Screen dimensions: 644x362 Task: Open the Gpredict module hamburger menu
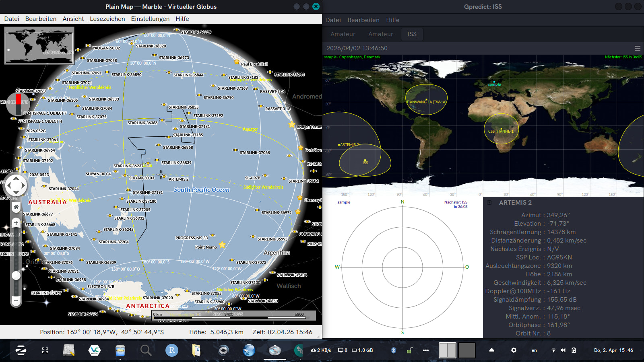638,48
